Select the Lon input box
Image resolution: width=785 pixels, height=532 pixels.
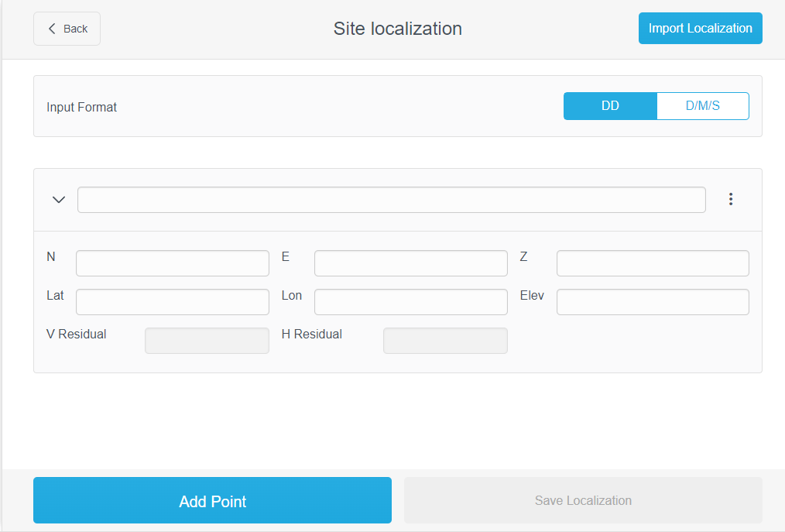click(410, 302)
